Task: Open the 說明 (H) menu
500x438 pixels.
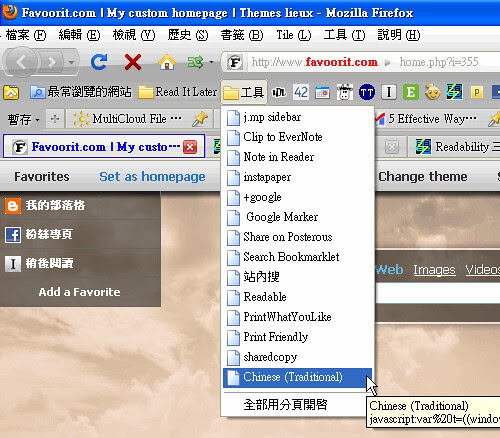Action: coord(399,35)
